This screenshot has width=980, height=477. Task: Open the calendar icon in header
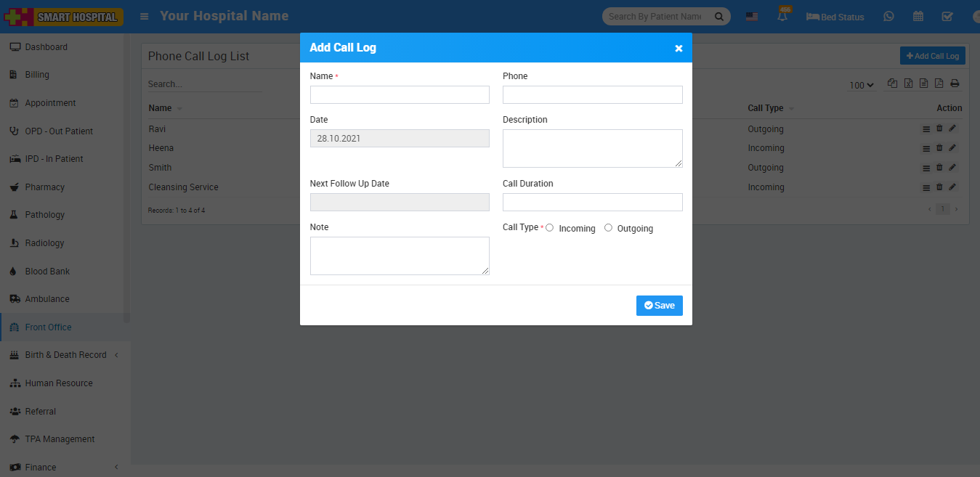click(x=918, y=17)
